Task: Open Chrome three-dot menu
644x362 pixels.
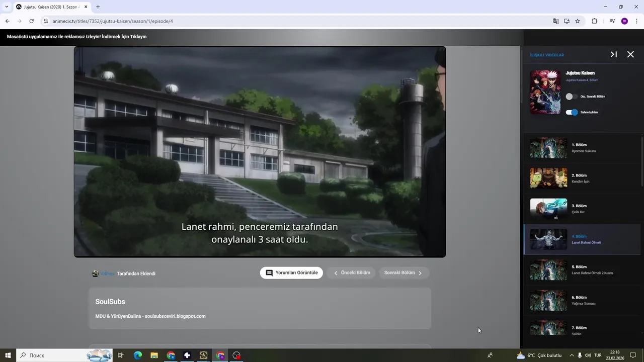Action: coord(637,21)
